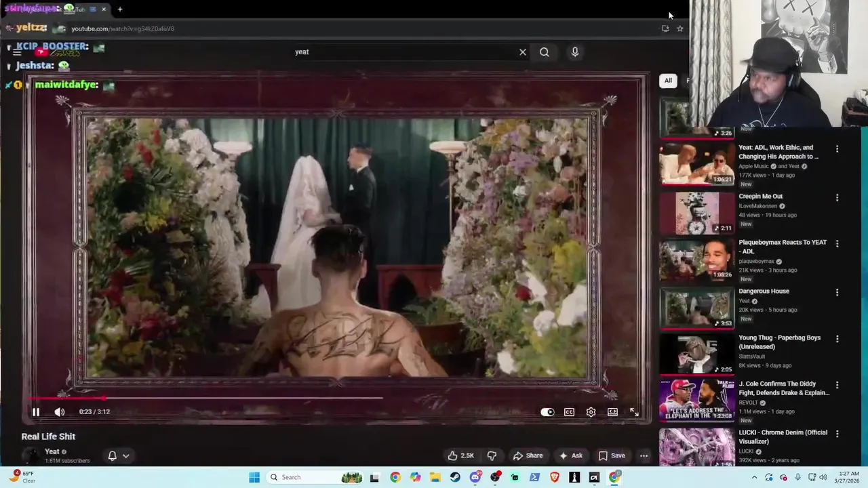
Task: Open the Ask button
Action: coord(570,455)
